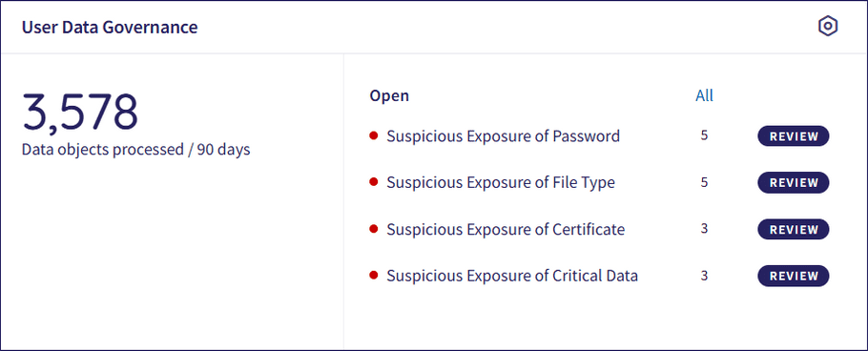Select Suspicious Exposure of Certificate label
Viewport: 868px width, 351px height.
(506, 229)
